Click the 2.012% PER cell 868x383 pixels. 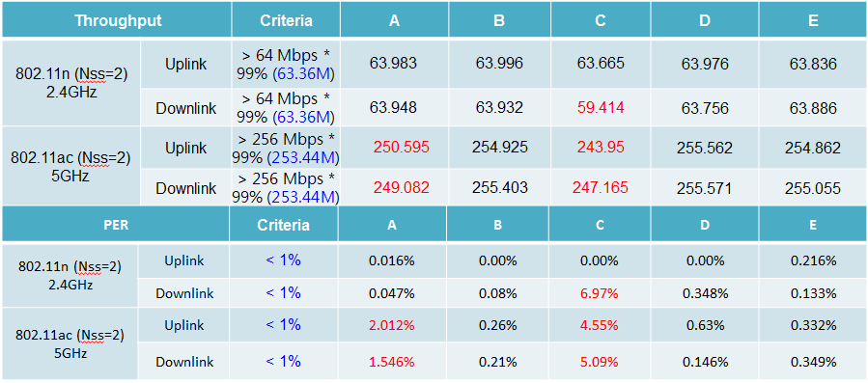(x=392, y=324)
